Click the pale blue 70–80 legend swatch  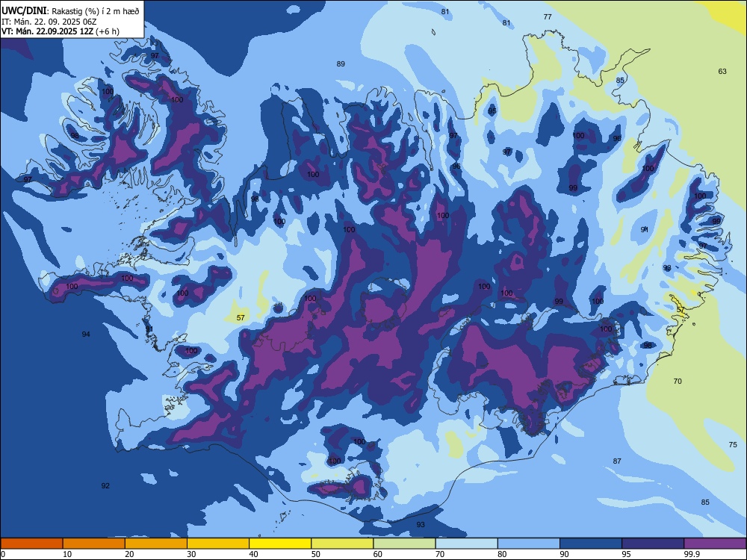466,544
